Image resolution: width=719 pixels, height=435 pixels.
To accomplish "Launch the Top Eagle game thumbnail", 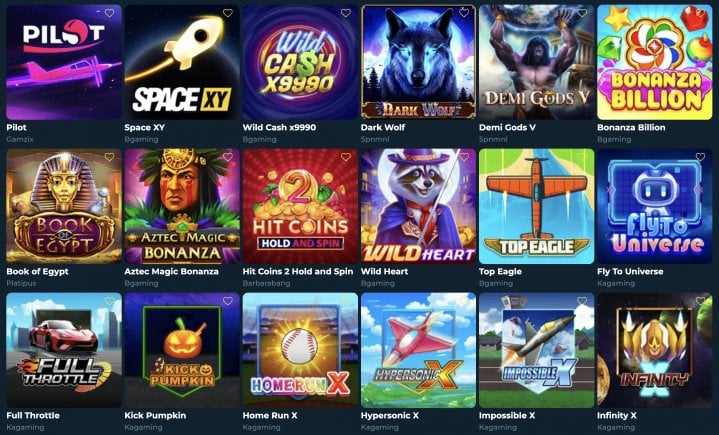I will 536,206.
